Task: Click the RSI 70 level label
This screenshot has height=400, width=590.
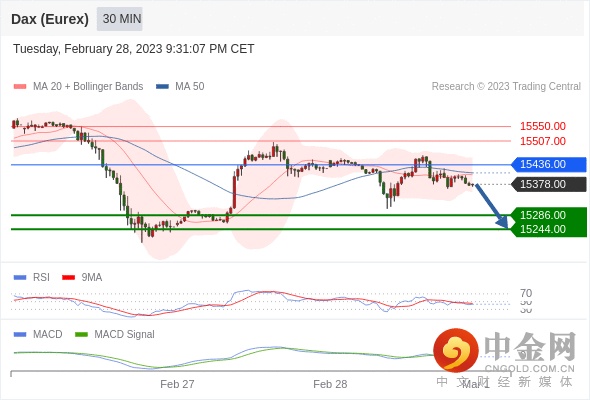Action: pyautogui.click(x=526, y=293)
